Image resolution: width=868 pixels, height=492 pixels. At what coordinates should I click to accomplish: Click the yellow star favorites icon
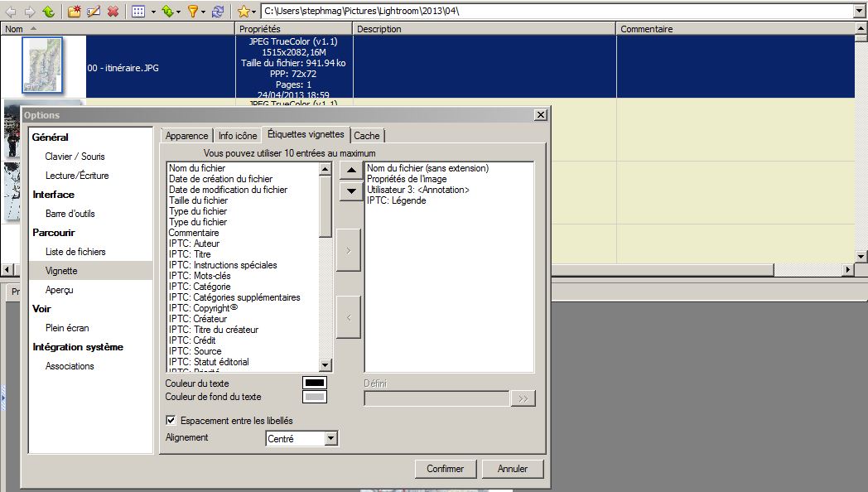(x=243, y=12)
